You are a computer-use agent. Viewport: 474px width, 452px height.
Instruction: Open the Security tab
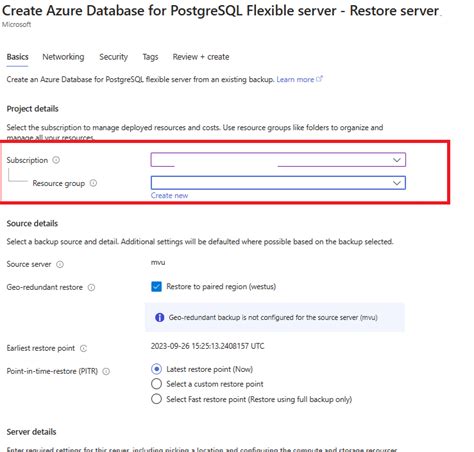click(114, 57)
